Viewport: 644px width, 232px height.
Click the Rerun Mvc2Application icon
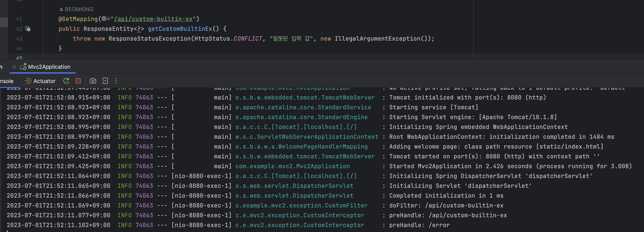click(x=67, y=81)
